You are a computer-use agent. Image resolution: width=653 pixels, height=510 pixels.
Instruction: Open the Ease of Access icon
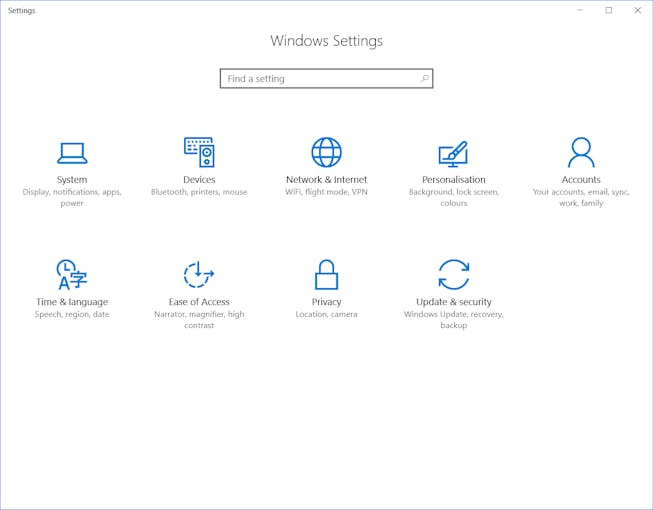click(x=199, y=274)
